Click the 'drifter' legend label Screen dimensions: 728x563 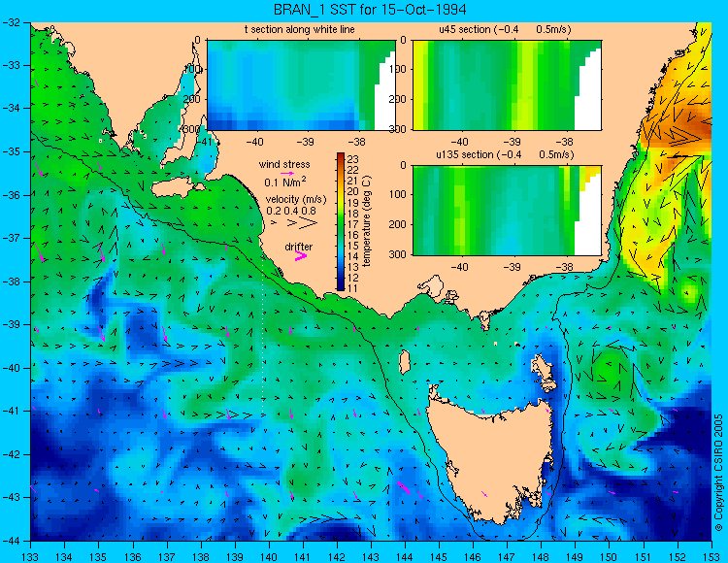pos(299,247)
